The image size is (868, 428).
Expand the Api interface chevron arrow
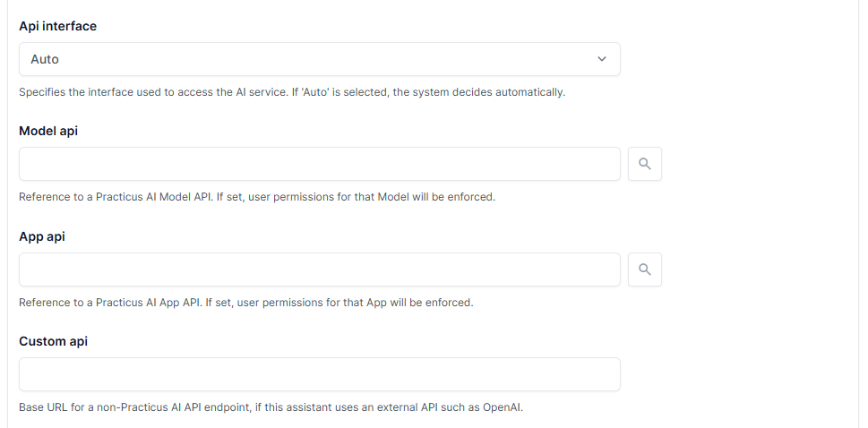[602, 59]
